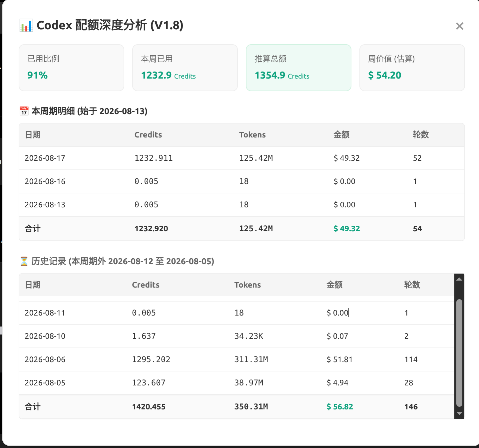Click the amount $ 4.94
This screenshot has width=479, height=448.
(x=337, y=383)
